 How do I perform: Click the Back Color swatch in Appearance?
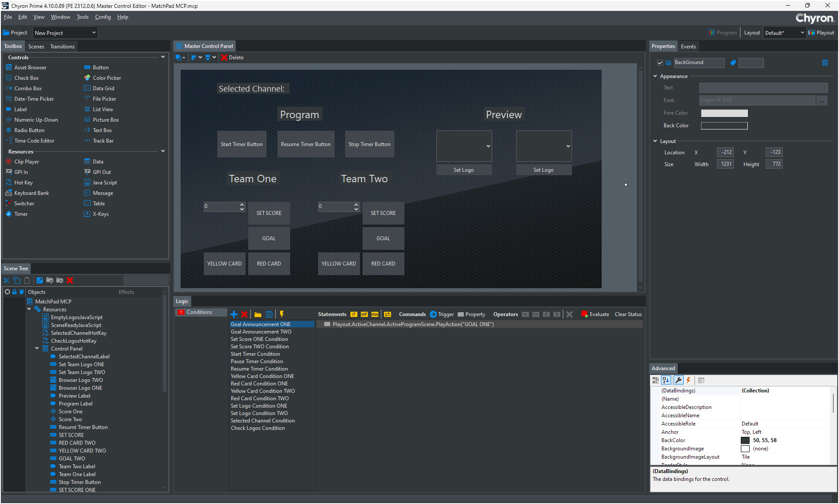coord(724,126)
